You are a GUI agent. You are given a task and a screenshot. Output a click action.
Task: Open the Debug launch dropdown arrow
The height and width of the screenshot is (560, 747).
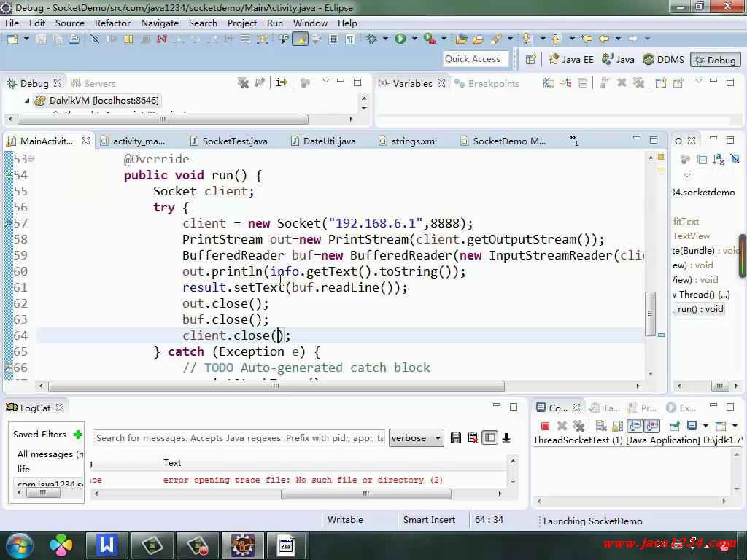pyautogui.click(x=385, y=39)
